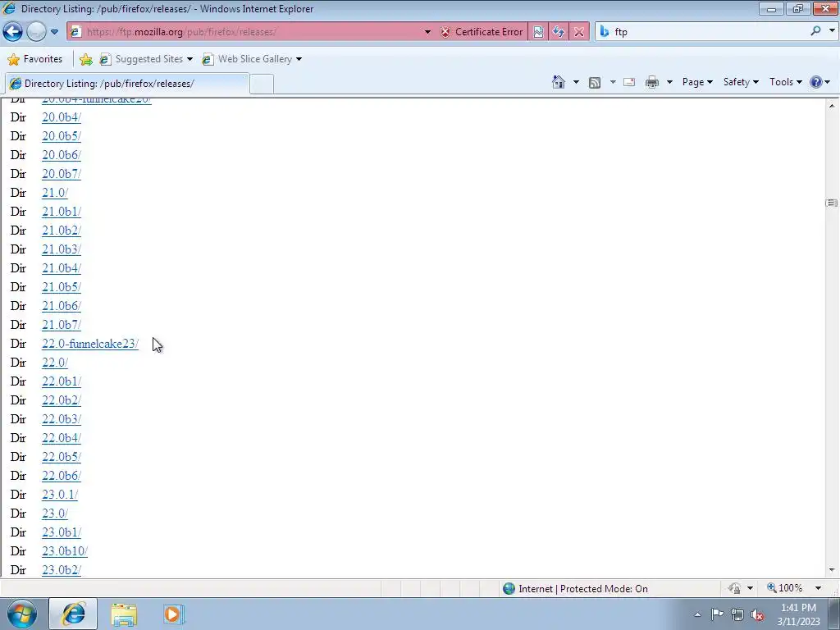
Task: Click the Refresh page icon
Action: point(558,32)
